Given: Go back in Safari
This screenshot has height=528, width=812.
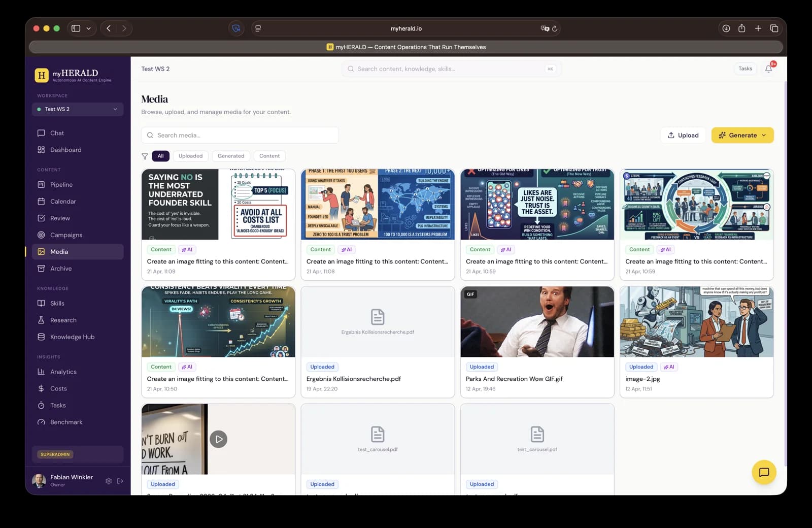Looking at the screenshot, I should (109, 28).
